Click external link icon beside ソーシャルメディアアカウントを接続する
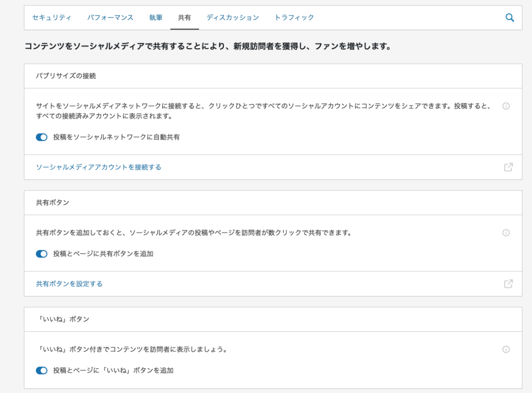 tap(508, 167)
